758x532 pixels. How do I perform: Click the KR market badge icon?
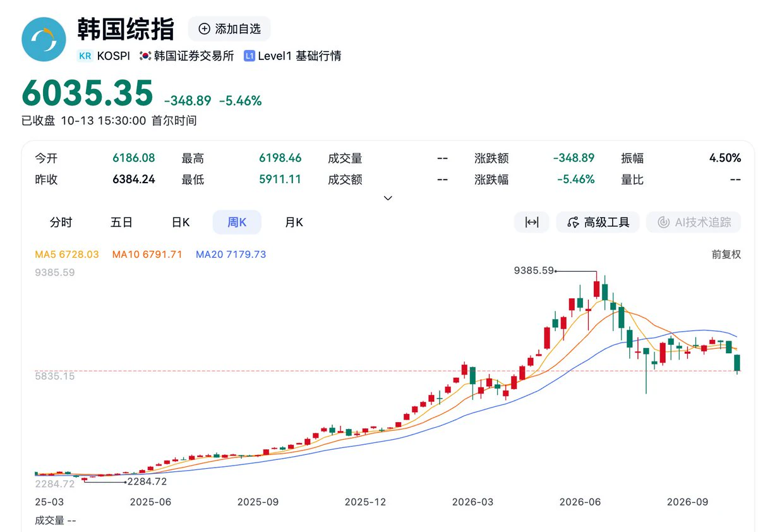coord(85,56)
